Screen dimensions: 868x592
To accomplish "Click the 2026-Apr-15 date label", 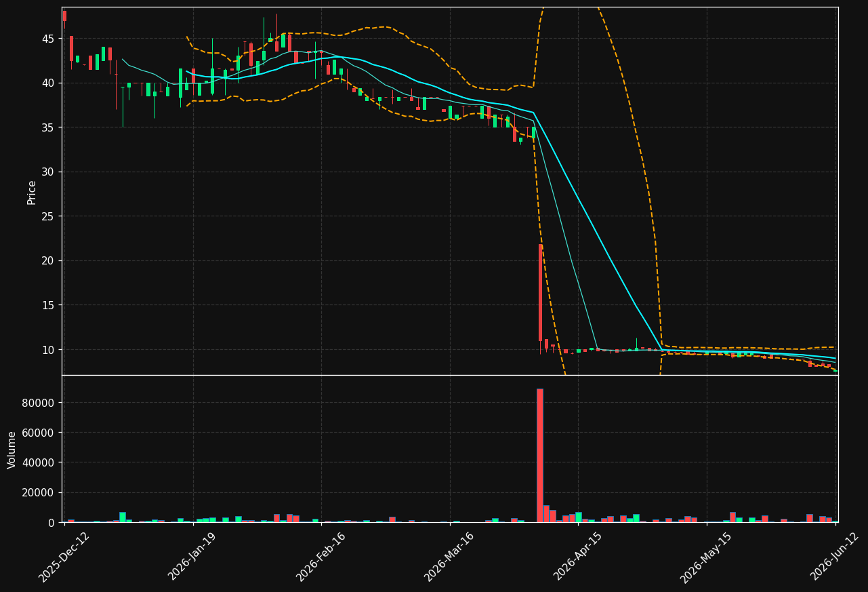I will pos(578,557).
